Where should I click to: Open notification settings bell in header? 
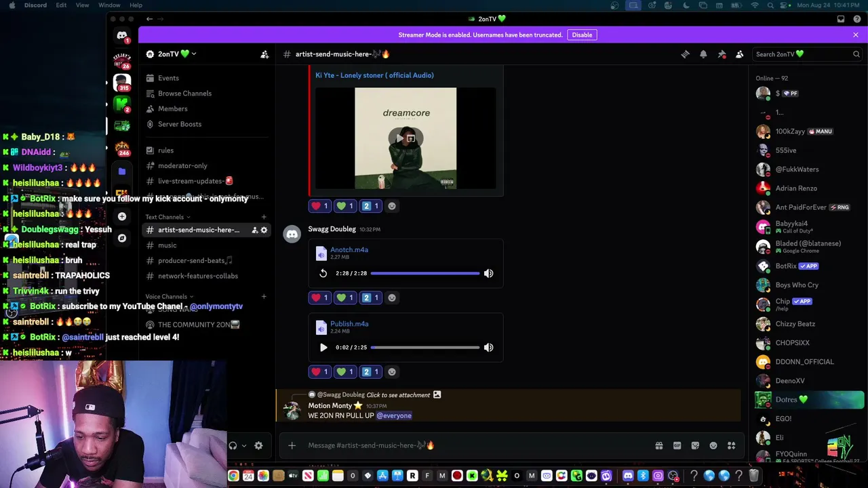coord(703,54)
